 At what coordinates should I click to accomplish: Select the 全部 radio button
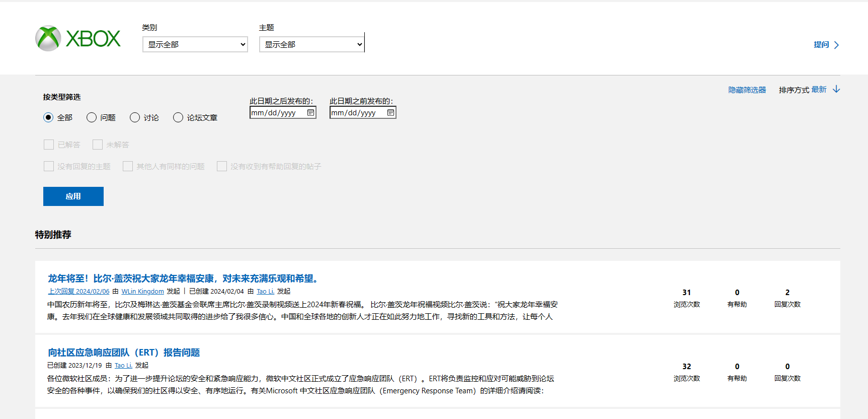[48, 117]
